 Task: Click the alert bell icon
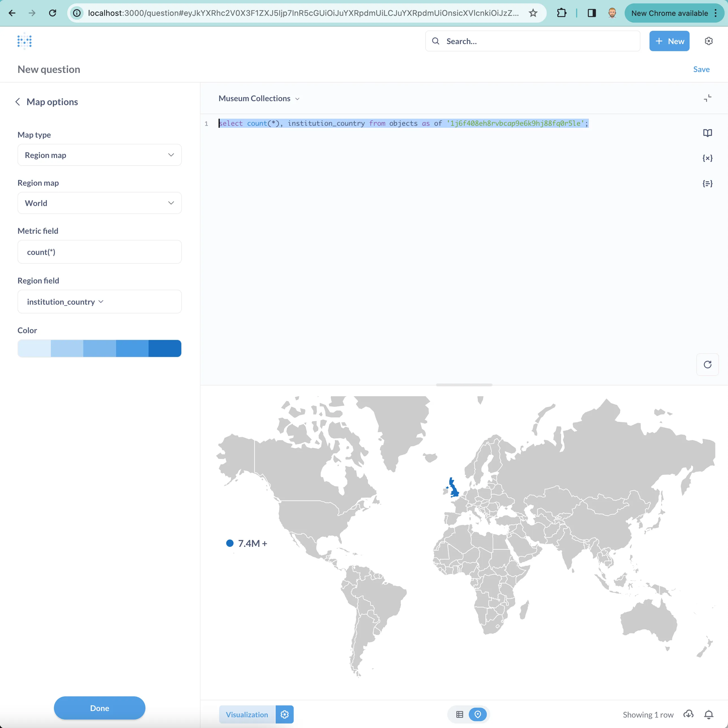(x=709, y=714)
